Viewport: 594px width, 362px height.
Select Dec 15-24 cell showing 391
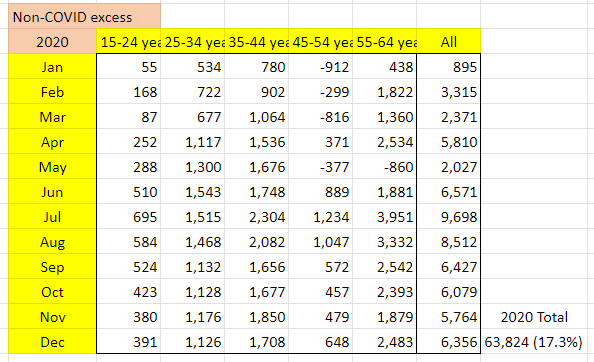tap(128, 342)
